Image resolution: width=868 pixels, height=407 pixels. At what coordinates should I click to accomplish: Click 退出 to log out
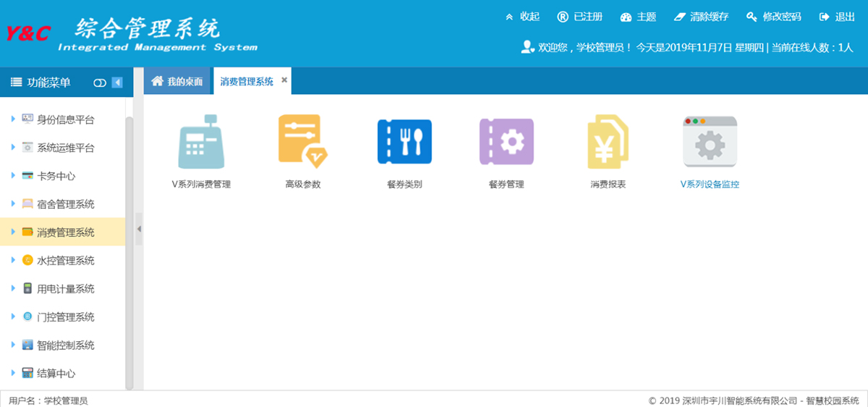coord(837,17)
